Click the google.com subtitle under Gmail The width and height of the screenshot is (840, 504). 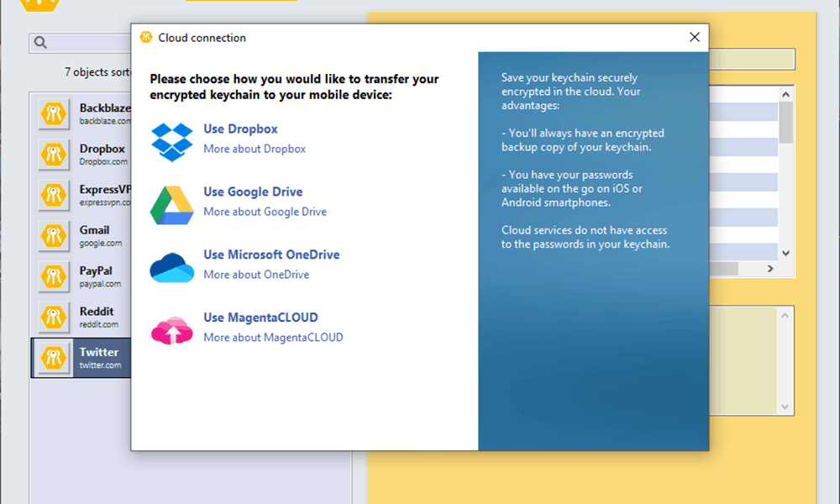pos(101,243)
